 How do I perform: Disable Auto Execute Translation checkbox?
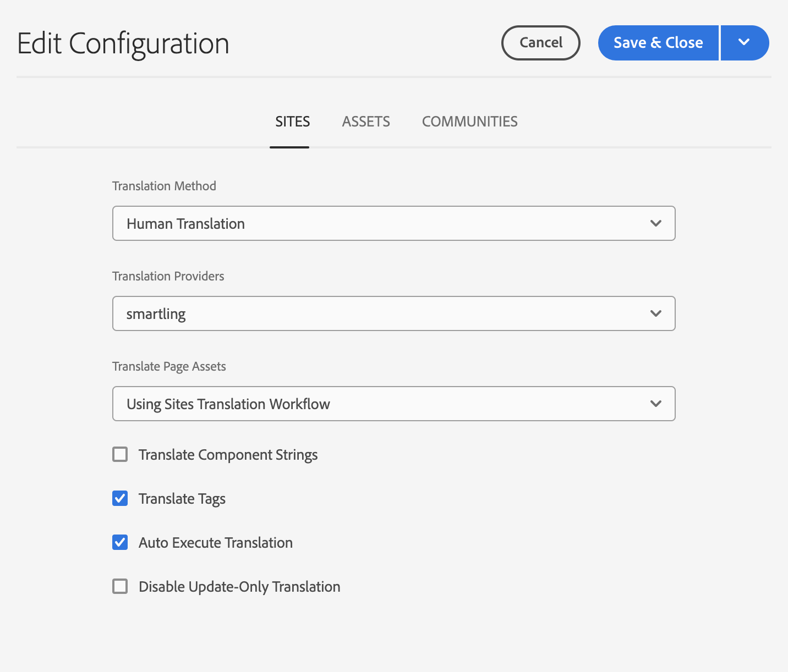coord(120,542)
